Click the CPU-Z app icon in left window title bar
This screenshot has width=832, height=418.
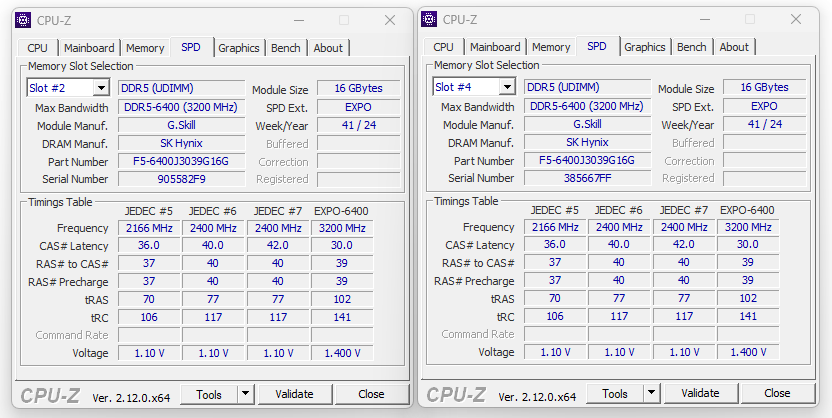(x=23, y=20)
